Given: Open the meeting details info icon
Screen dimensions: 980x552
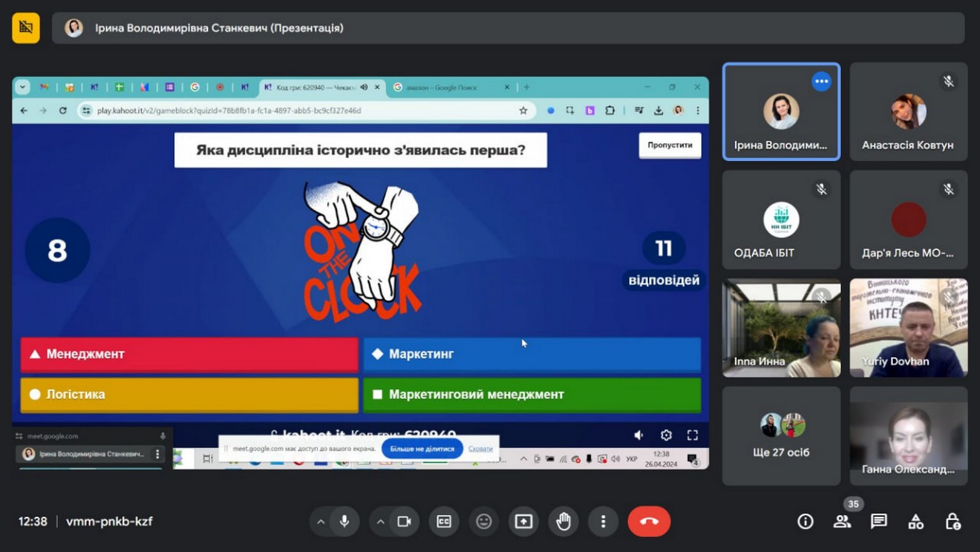Looking at the screenshot, I should [805, 521].
